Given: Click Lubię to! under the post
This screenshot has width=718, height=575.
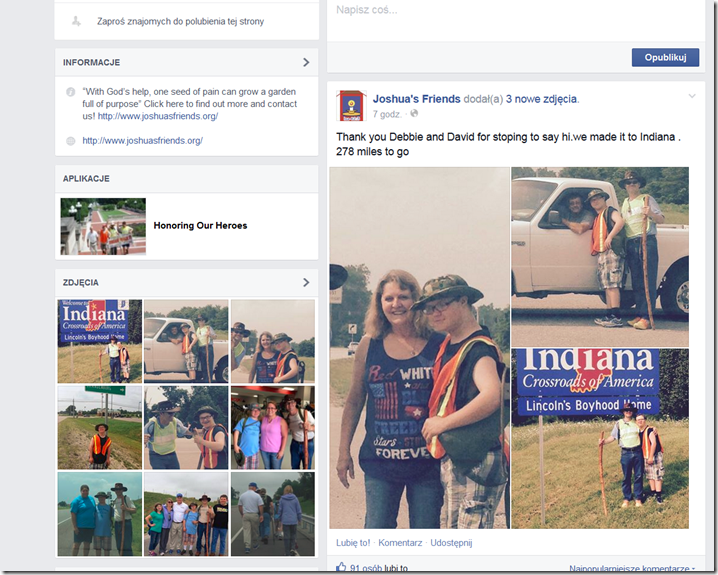Looking at the screenshot, I should click(353, 543).
